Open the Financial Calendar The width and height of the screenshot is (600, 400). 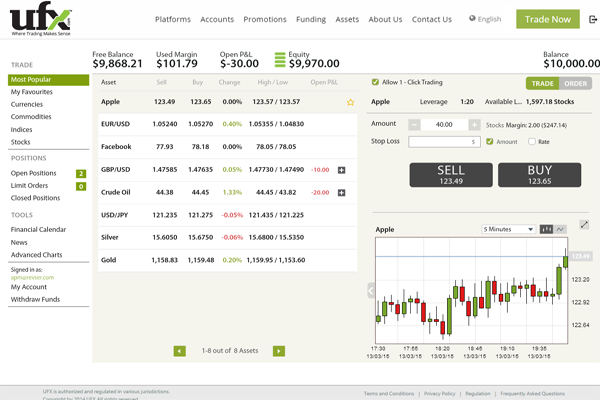click(x=38, y=229)
